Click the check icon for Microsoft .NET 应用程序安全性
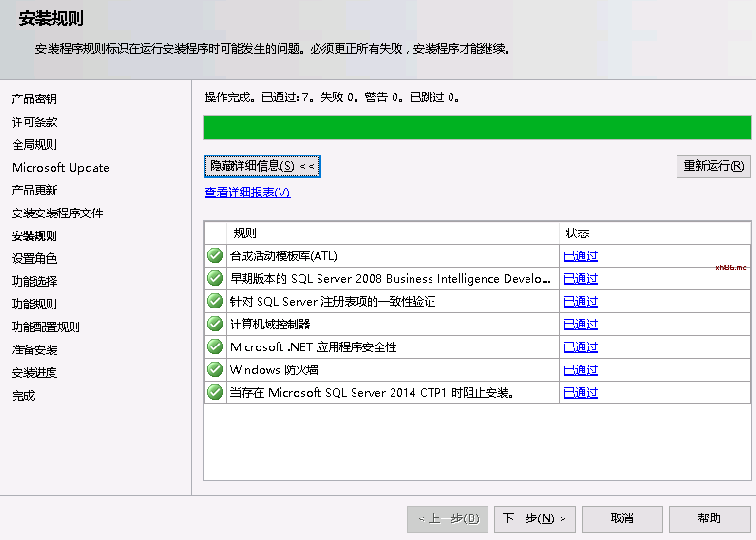 coord(215,347)
